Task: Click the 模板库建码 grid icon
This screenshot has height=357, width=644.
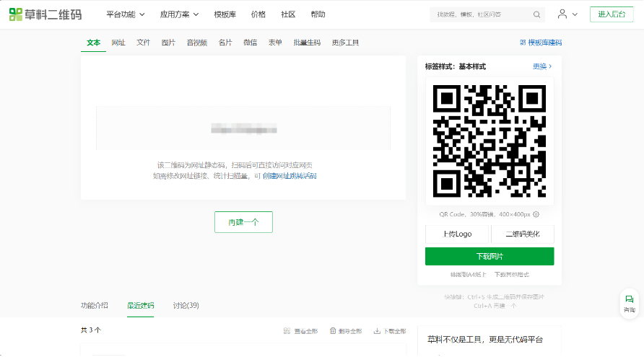Action: point(523,43)
